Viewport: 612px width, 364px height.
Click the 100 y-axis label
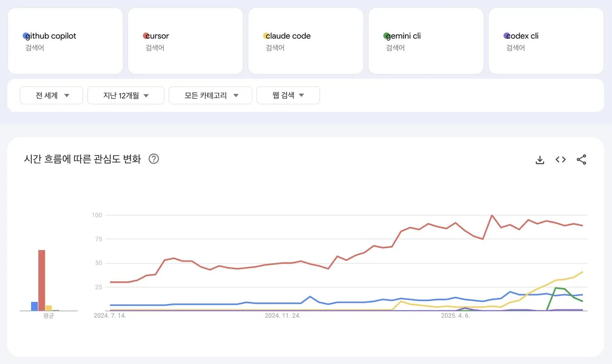[x=97, y=215]
